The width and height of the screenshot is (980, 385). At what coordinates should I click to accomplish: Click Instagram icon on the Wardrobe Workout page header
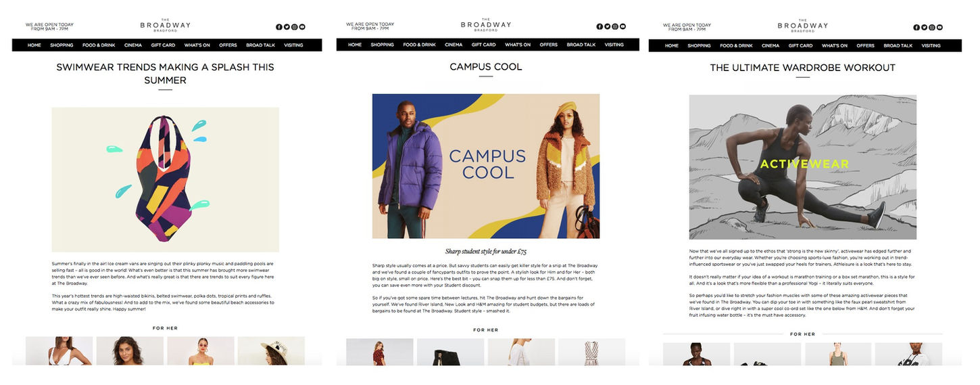(932, 28)
